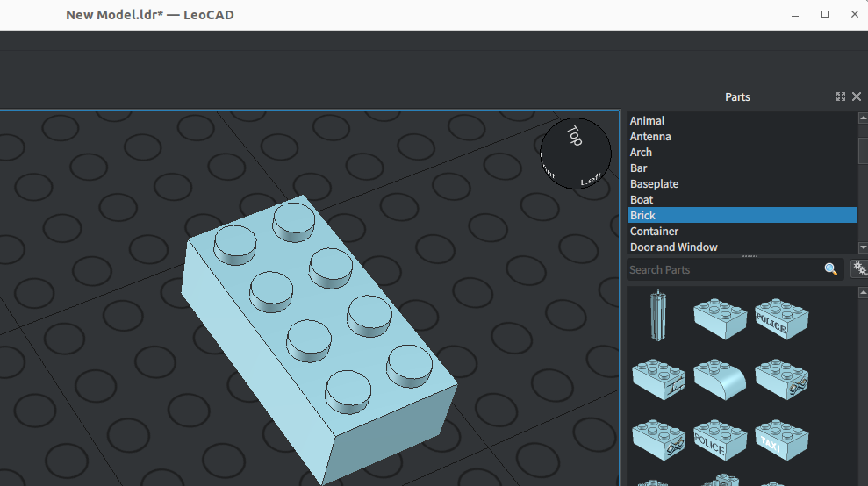Pick the rounded curved-top brick thumbnail
Screen dimensions: 868x486
[720, 379]
